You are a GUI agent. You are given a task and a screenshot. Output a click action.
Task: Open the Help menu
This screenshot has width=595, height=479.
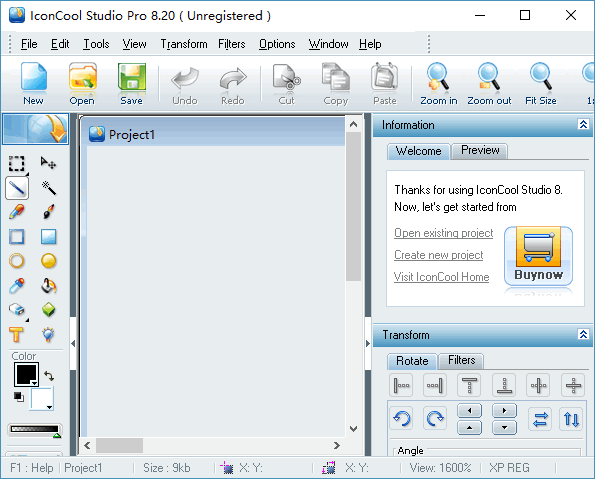pos(370,44)
